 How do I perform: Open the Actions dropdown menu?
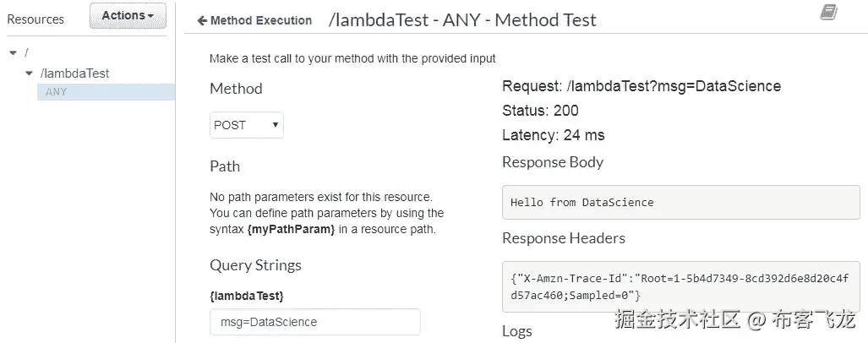coord(128,16)
